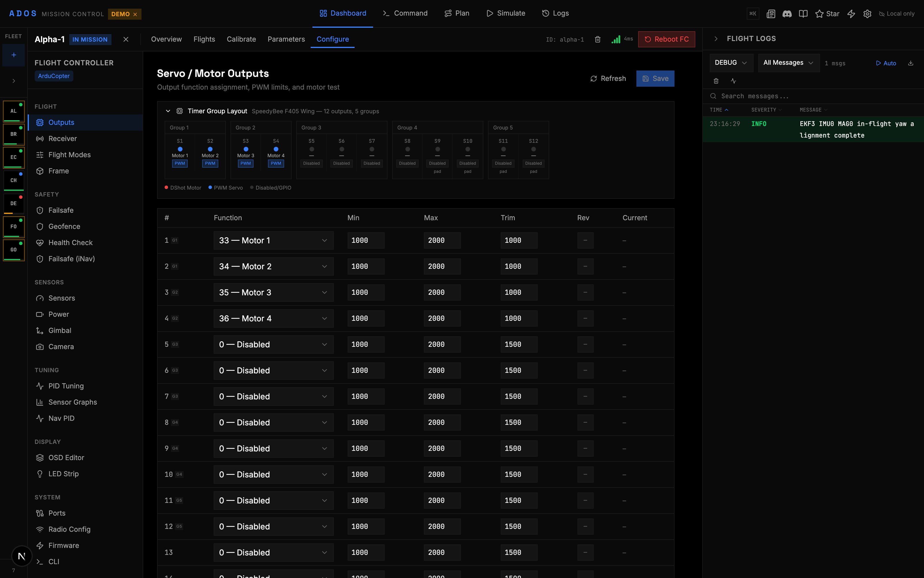Toggle Rev for output 4
The height and width of the screenshot is (578, 924).
[x=585, y=318]
